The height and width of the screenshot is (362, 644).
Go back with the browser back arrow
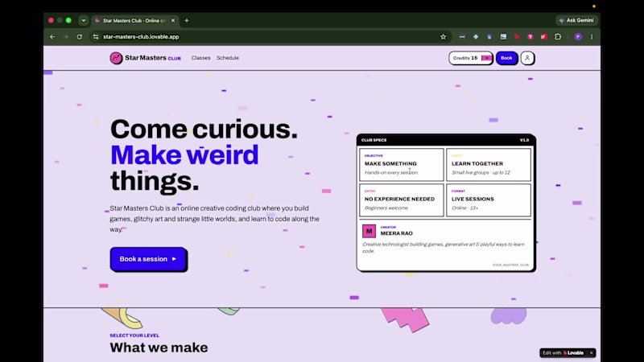pos(52,37)
